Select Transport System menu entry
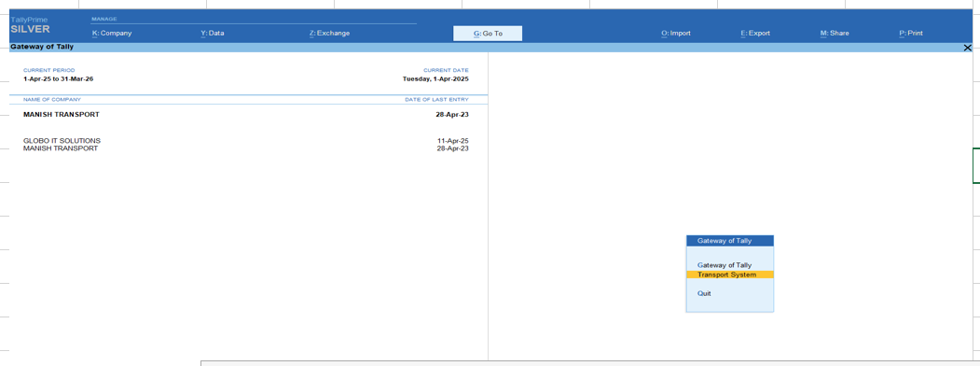 coord(730,274)
